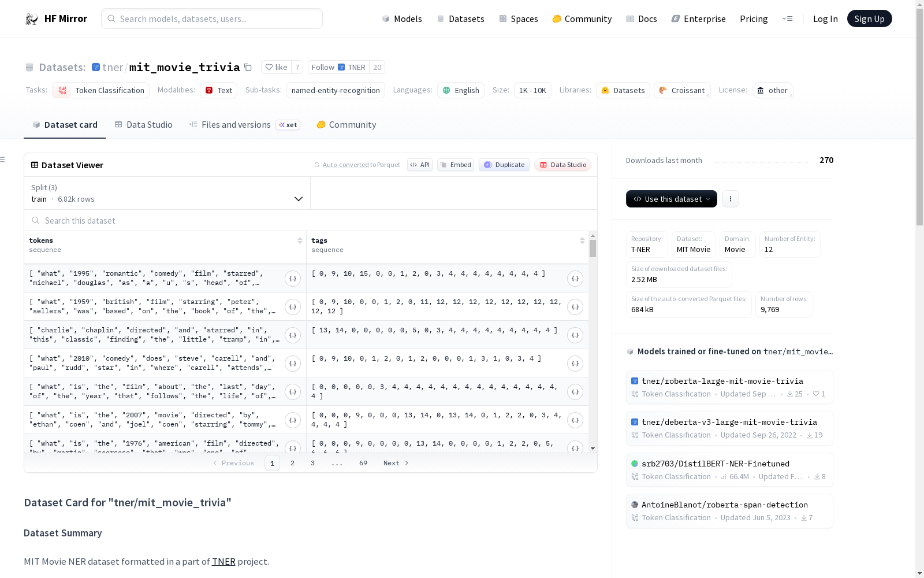Screen dimensions: 924x578
Task: Click the Token Classification task tag
Action: click(x=101, y=90)
